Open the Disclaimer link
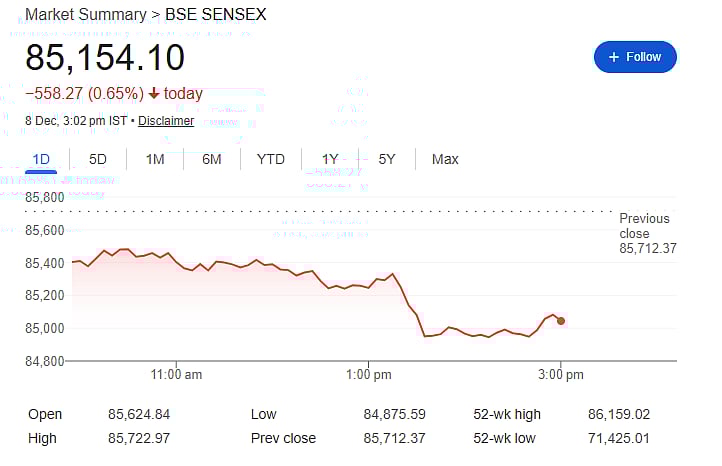 click(166, 121)
